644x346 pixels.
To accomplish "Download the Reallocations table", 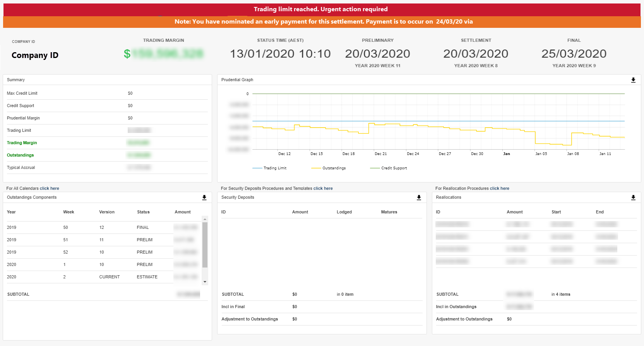I will (x=633, y=198).
